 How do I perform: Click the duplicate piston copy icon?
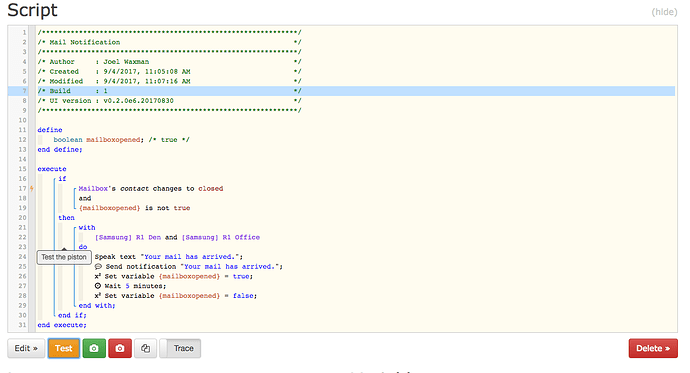pyautogui.click(x=145, y=348)
